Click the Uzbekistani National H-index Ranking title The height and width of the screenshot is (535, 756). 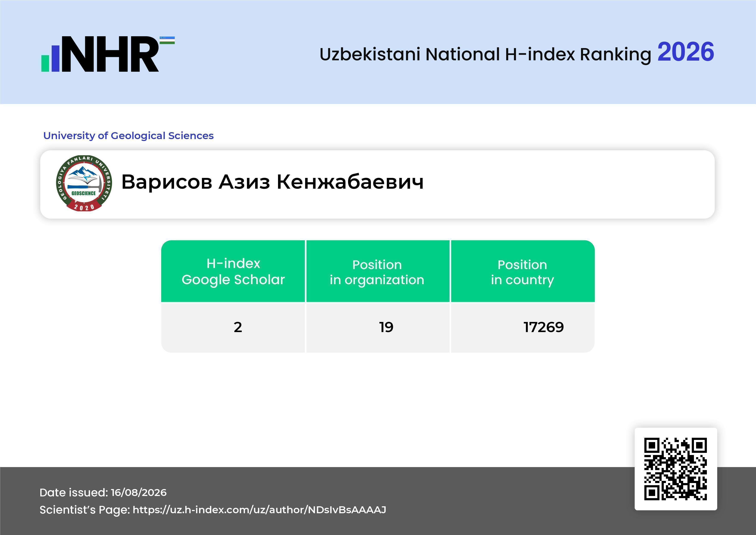pos(485,54)
